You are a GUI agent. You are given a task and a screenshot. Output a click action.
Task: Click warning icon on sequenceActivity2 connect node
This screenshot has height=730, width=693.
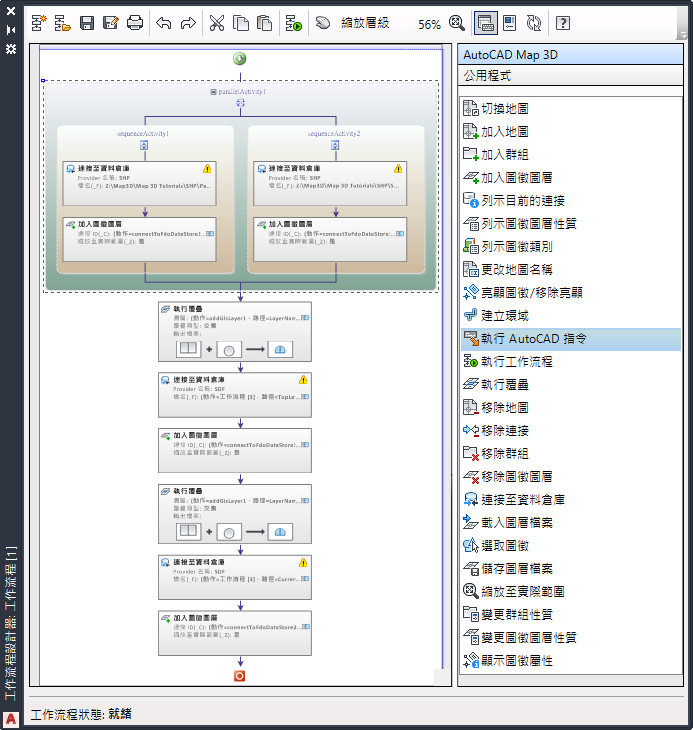click(398, 169)
